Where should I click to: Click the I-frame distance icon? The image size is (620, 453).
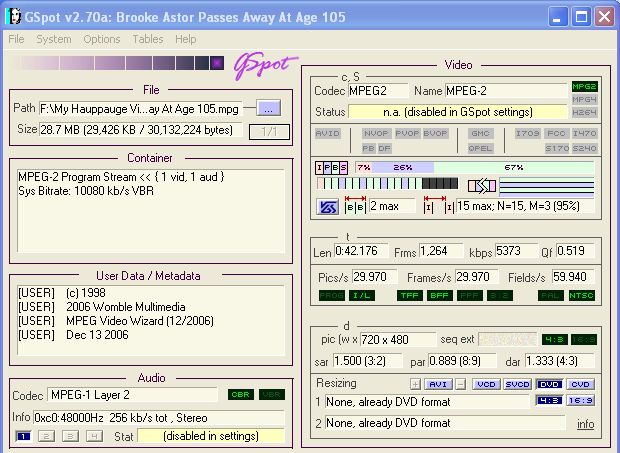pos(439,204)
